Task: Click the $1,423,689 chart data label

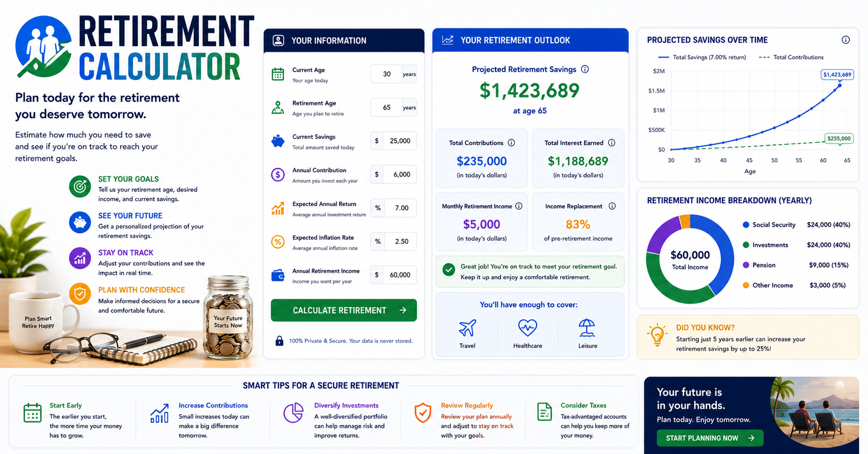Action: (x=837, y=75)
